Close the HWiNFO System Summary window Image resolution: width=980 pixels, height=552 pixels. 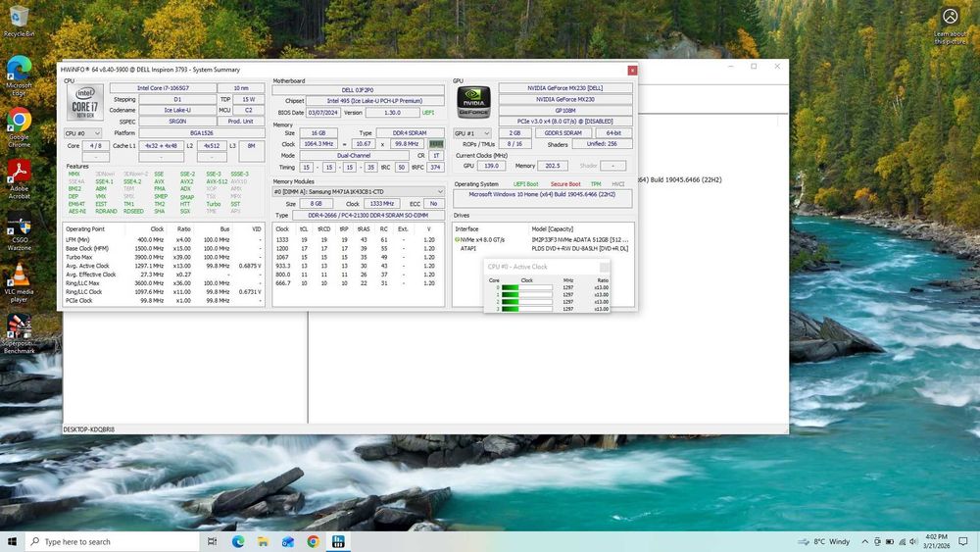[x=632, y=70]
